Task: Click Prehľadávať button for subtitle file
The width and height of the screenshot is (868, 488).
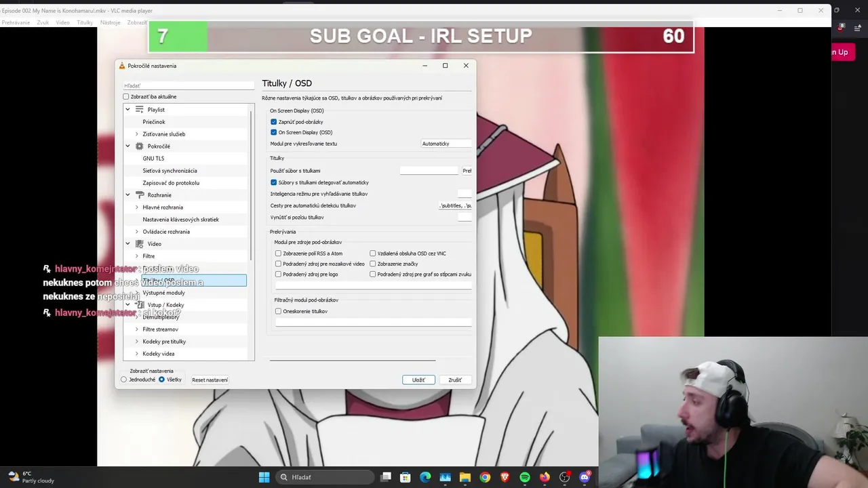Action: 467,171
